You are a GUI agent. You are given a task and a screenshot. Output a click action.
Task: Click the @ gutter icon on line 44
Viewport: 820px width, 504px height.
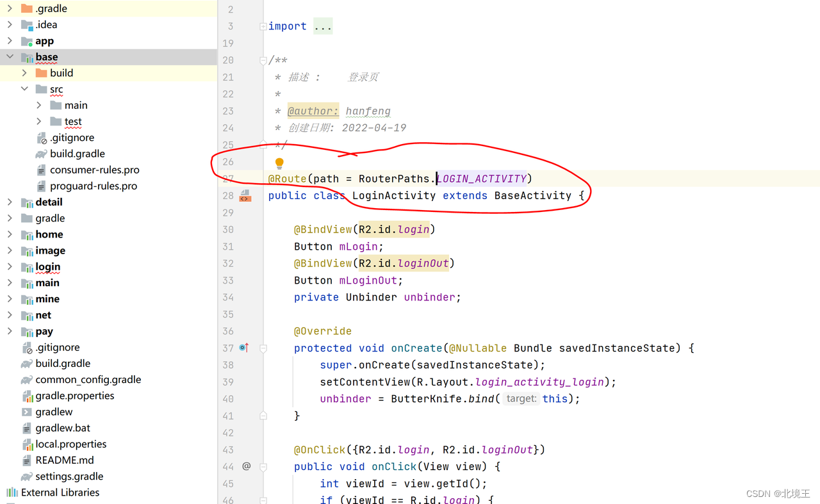(247, 466)
